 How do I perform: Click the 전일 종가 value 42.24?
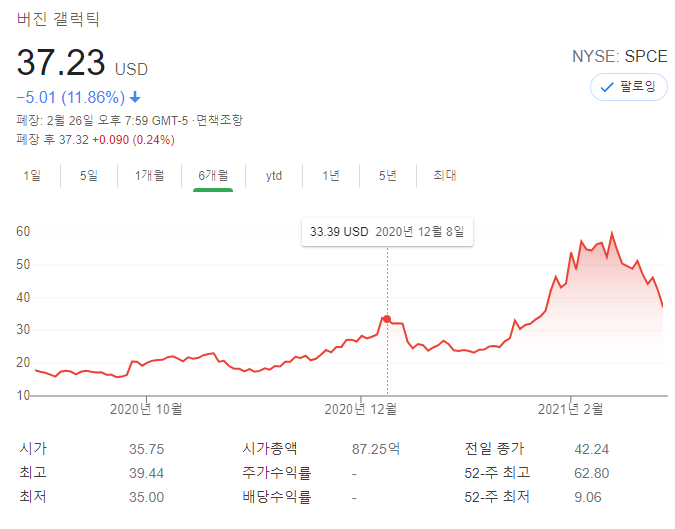click(591, 449)
